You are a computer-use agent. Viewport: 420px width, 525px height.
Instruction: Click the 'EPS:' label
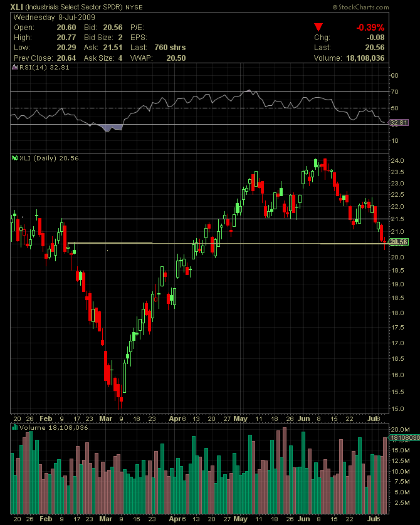point(139,38)
